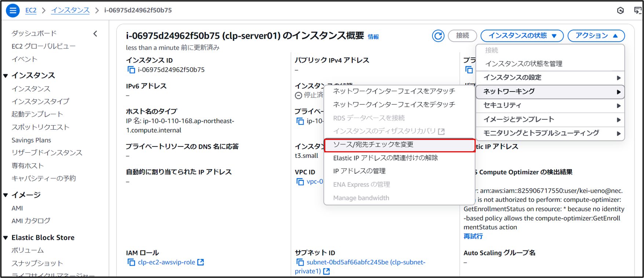Copy the IAM role name icon

pos(131,262)
